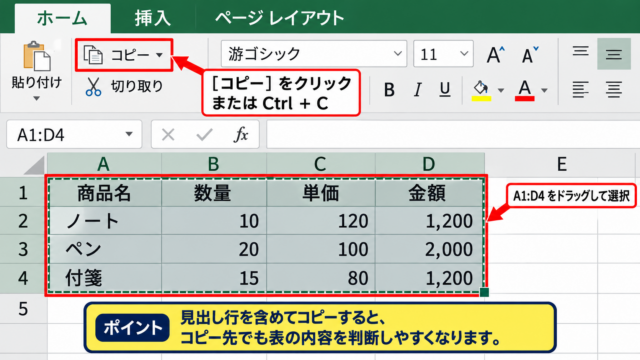This screenshot has width=640, height=360.
Task: Apply the yellow fill color bucket
Action: (481, 90)
